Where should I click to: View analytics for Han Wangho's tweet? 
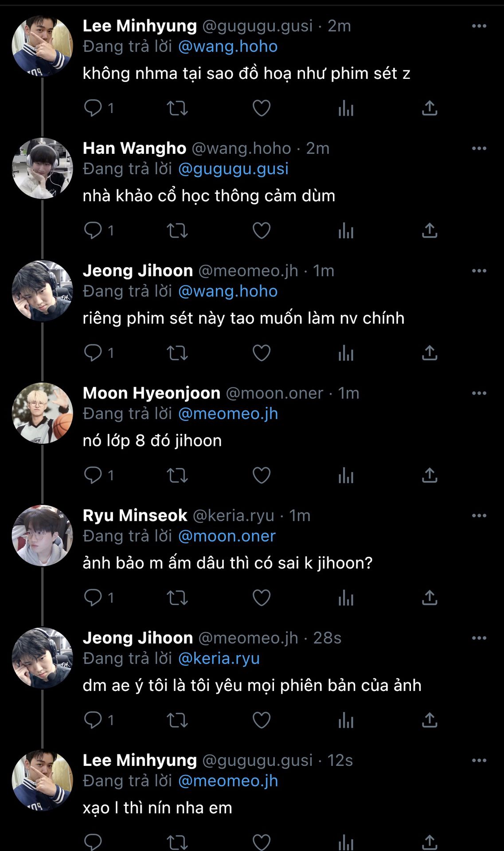point(346,230)
